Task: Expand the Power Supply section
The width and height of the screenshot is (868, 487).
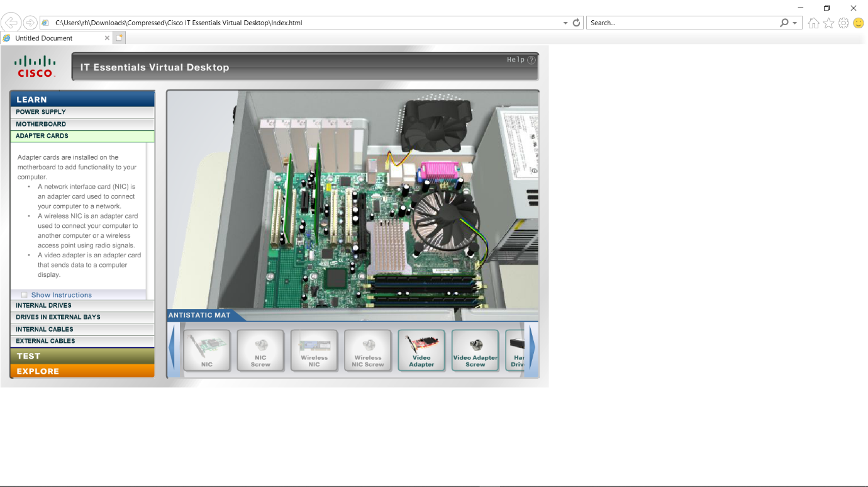Action: click(x=82, y=112)
